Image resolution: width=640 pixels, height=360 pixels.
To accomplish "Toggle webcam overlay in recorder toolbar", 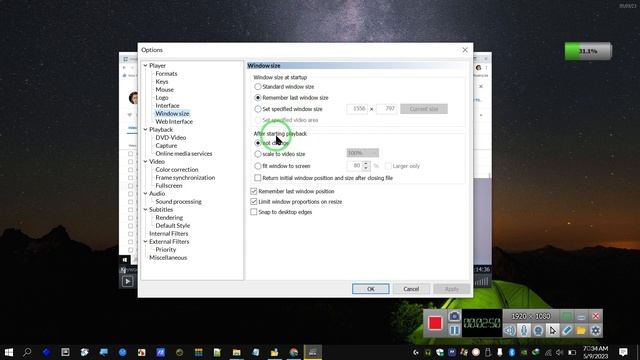I will [x=538, y=330].
